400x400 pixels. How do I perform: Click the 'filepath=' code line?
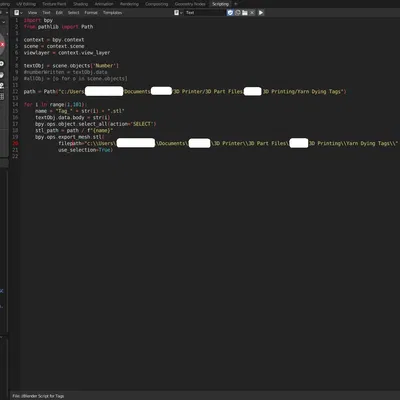(228, 143)
